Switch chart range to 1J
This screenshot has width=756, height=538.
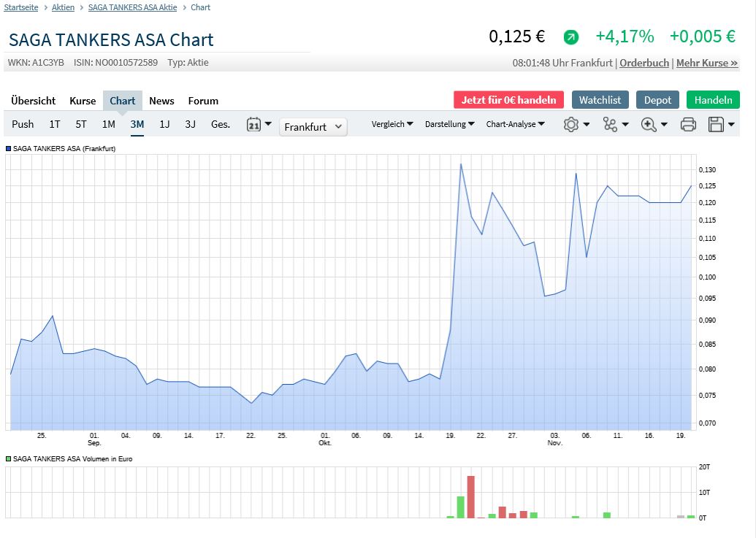click(x=164, y=124)
